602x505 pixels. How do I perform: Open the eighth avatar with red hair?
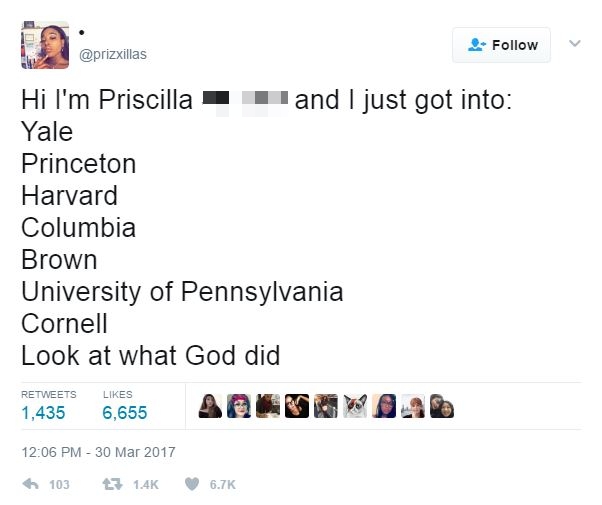click(x=413, y=406)
